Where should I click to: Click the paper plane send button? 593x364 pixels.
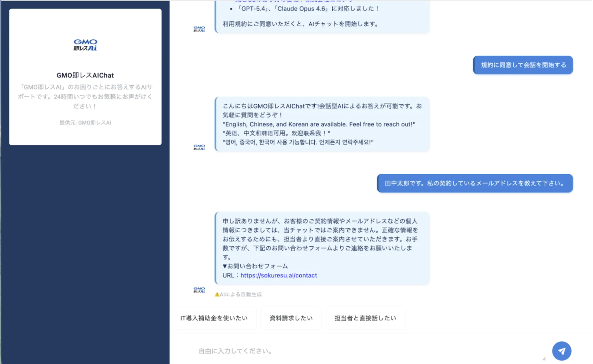pos(561,351)
